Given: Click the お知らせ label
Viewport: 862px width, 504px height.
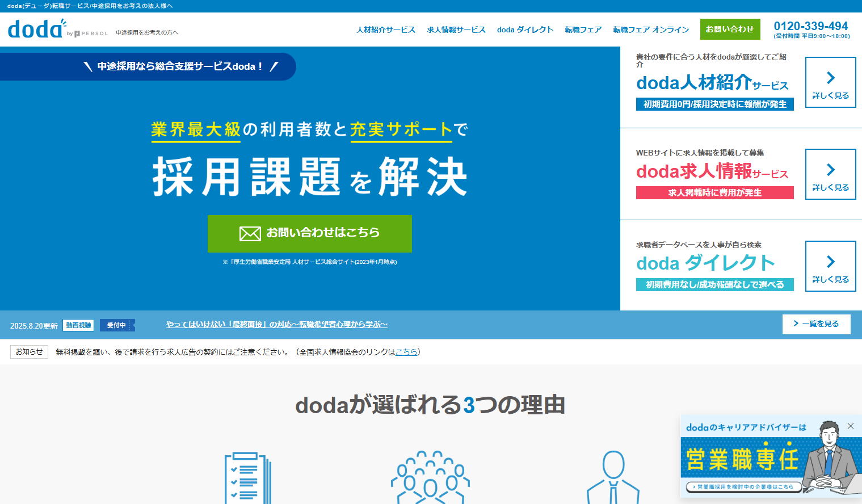Looking at the screenshot, I should [29, 352].
